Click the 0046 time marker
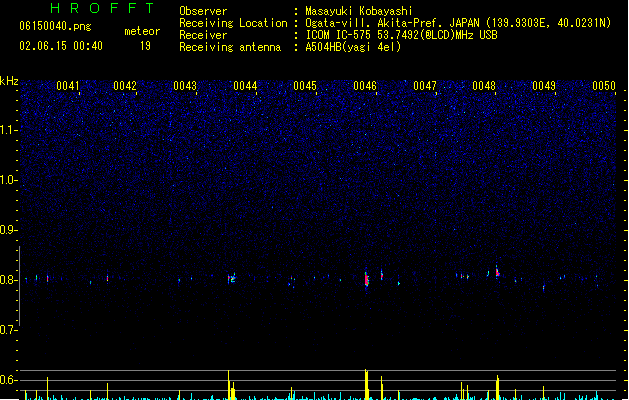Image resolution: width=629 pixels, height=400 pixels. point(365,86)
